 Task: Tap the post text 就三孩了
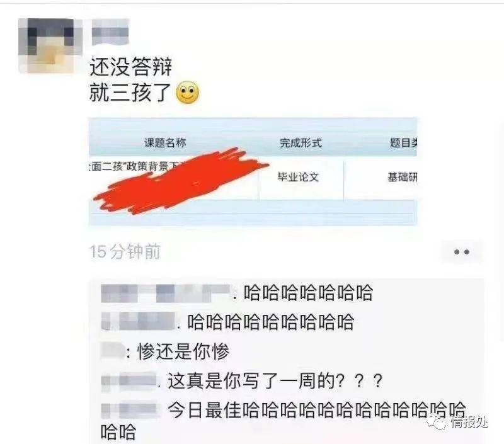click(130, 92)
